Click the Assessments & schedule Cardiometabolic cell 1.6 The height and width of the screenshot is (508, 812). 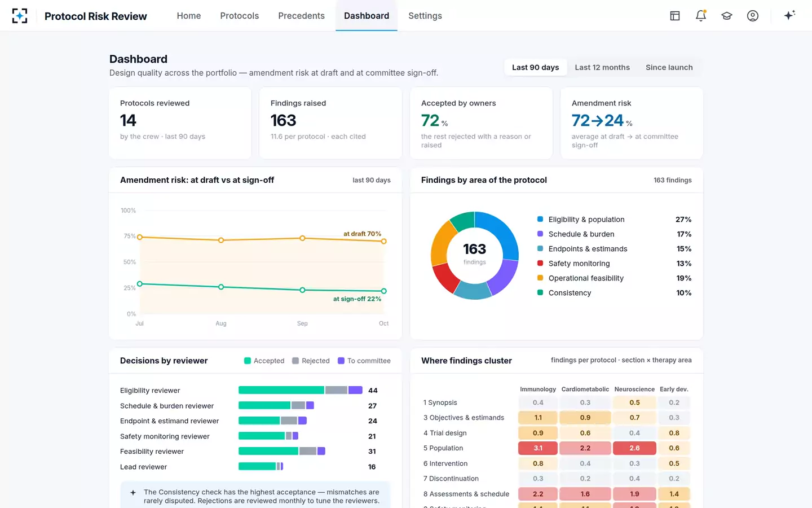585,494
